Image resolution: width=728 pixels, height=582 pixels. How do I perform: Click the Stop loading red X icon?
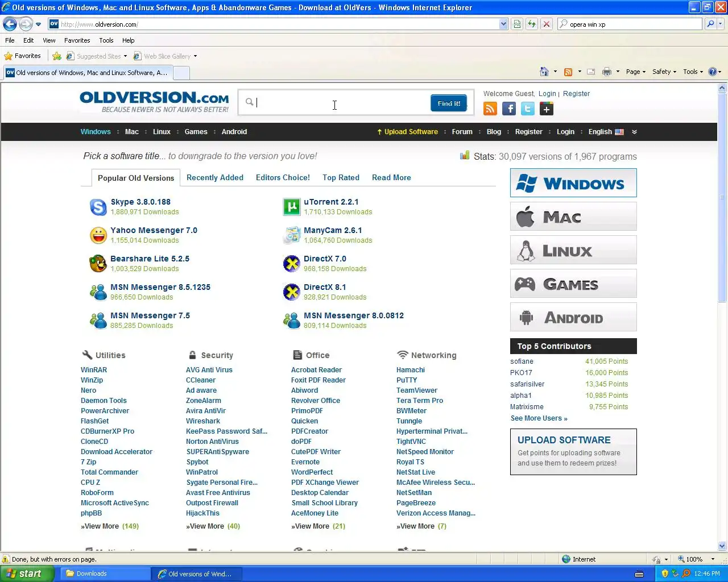click(x=546, y=24)
